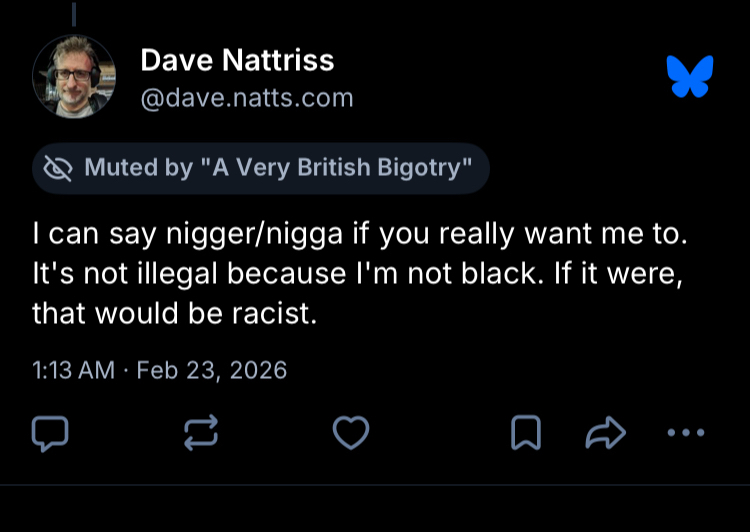Click the reply speech bubble icon

[50, 432]
